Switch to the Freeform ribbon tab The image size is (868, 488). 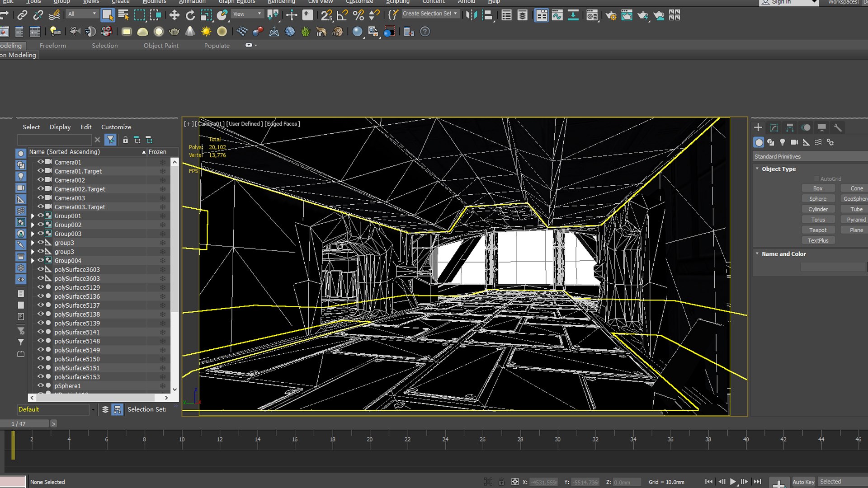click(x=53, y=45)
